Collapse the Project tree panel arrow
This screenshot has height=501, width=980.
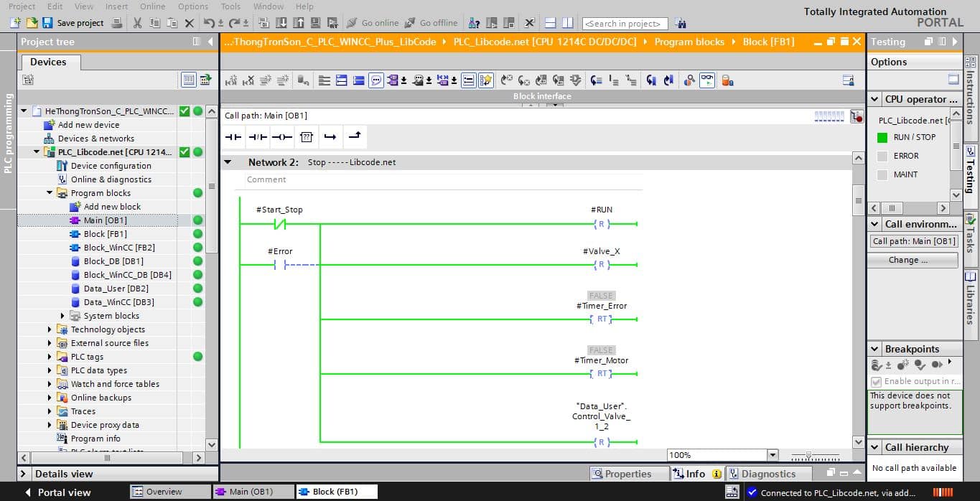210,42
